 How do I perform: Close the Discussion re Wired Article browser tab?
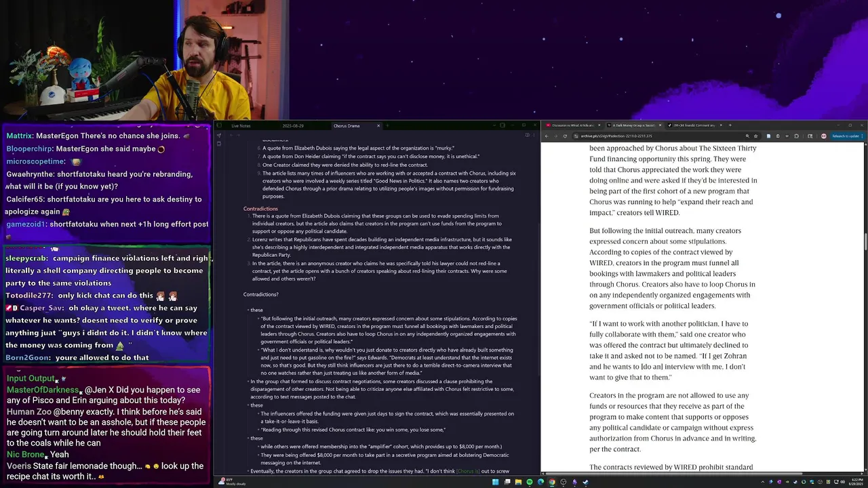pyautogui.click(x=599, y=125)
